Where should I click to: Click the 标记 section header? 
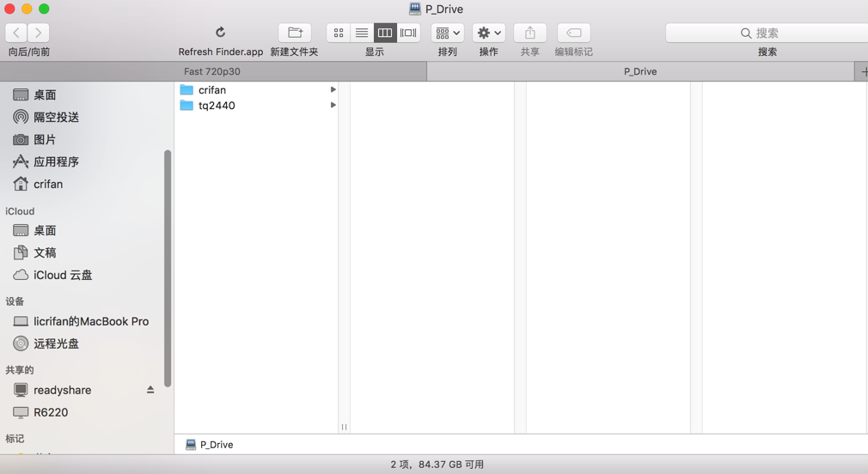click(15, 439)
